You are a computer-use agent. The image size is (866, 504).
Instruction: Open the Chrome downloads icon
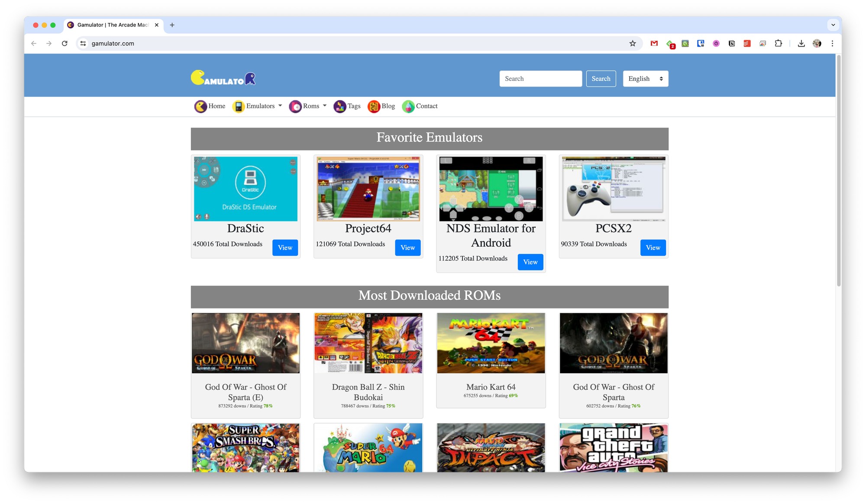(x=801, y=43)
